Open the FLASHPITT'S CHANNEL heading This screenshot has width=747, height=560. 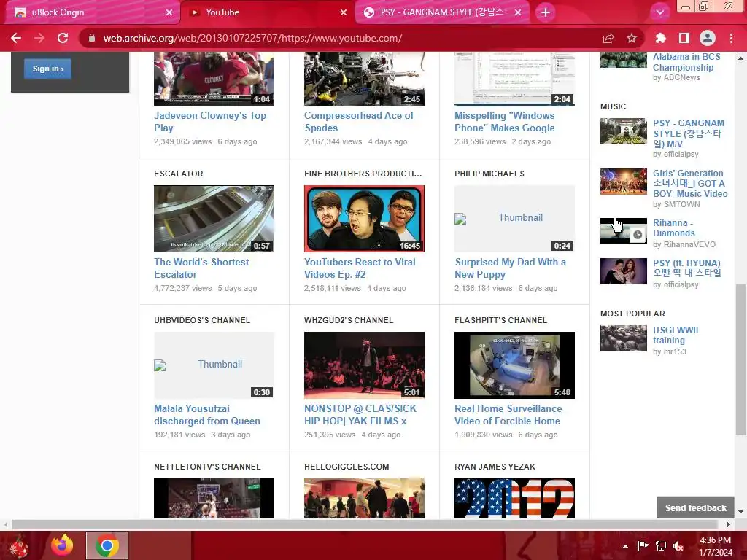pos(500,321)
